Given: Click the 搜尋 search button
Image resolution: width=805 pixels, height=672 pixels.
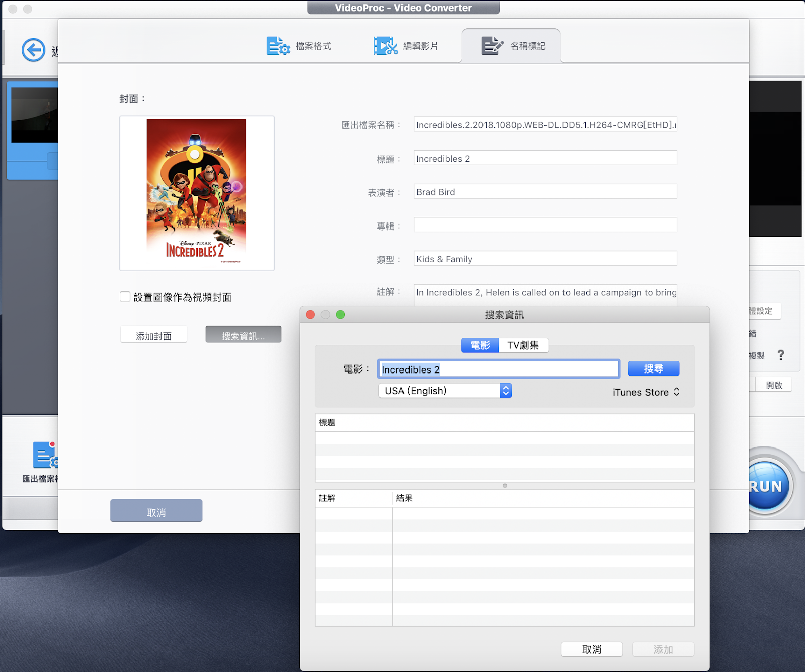Looking at the screenshot, I should (x=654, y=369).
